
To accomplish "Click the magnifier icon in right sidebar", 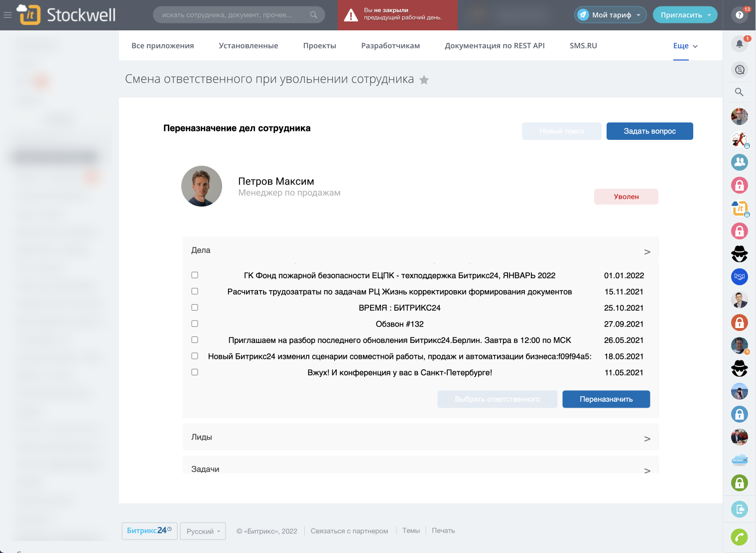I will [x=740, y=92].
